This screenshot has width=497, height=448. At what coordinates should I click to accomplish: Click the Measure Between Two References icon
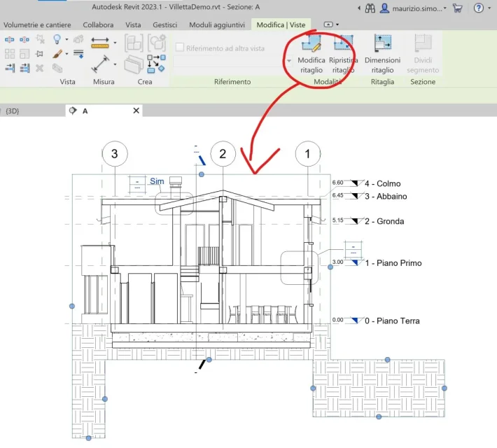click(100, 42)
